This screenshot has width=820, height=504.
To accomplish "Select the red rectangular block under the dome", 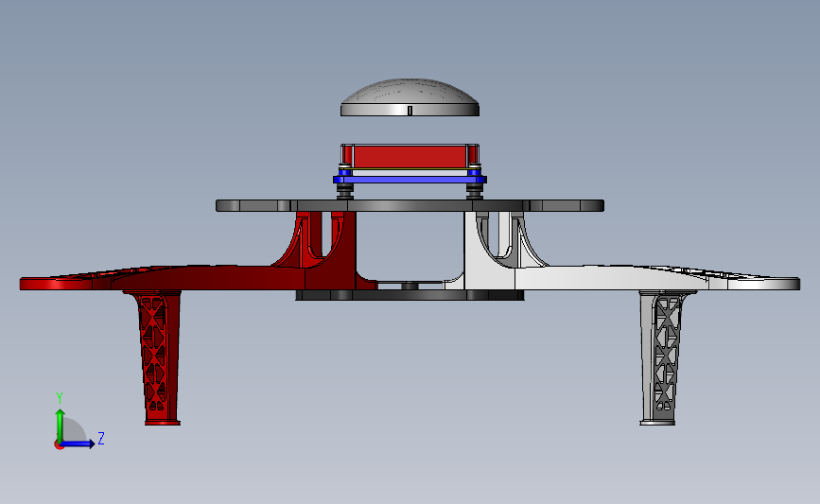I will pyautogui.click(x=410, y=156).
